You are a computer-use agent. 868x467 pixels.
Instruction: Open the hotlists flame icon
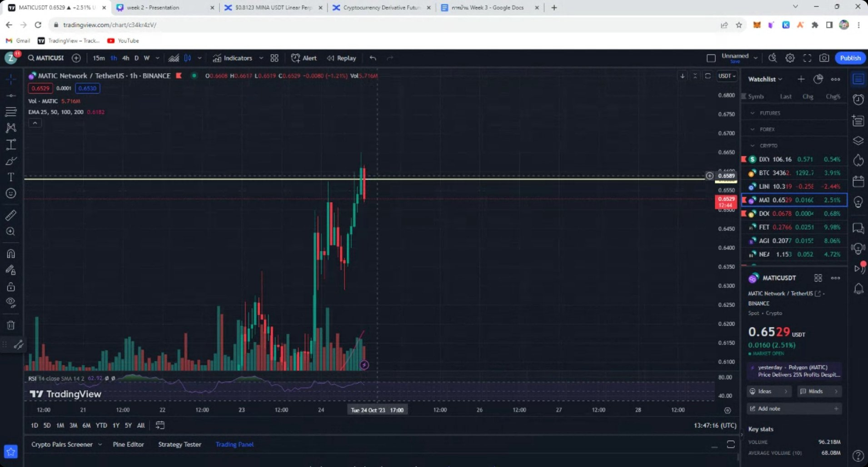click(858, 160)
